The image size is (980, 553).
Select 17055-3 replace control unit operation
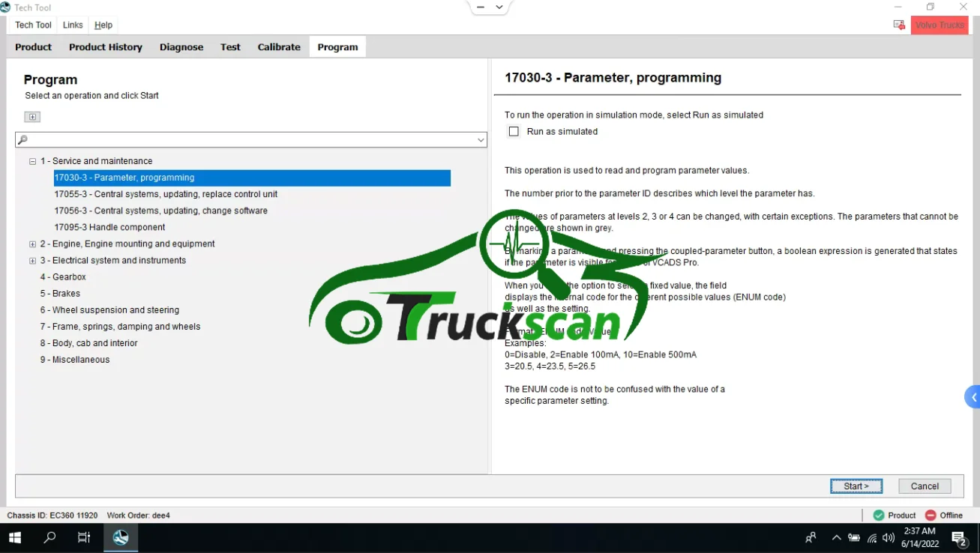[x=166, y=195]
